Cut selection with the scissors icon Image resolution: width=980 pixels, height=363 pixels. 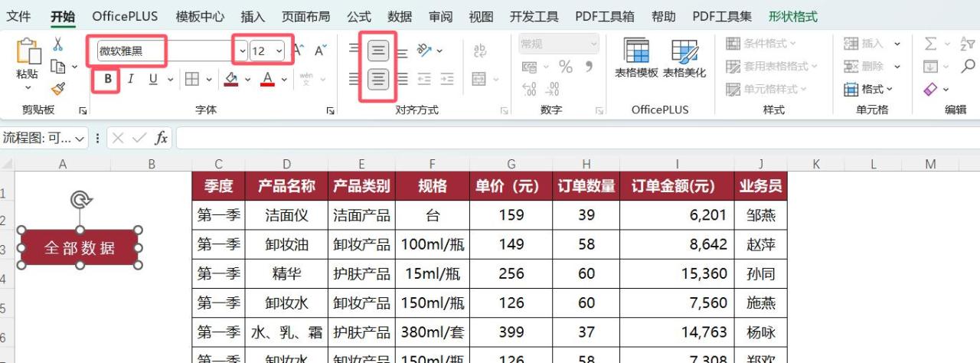click(x=57, y=44)
